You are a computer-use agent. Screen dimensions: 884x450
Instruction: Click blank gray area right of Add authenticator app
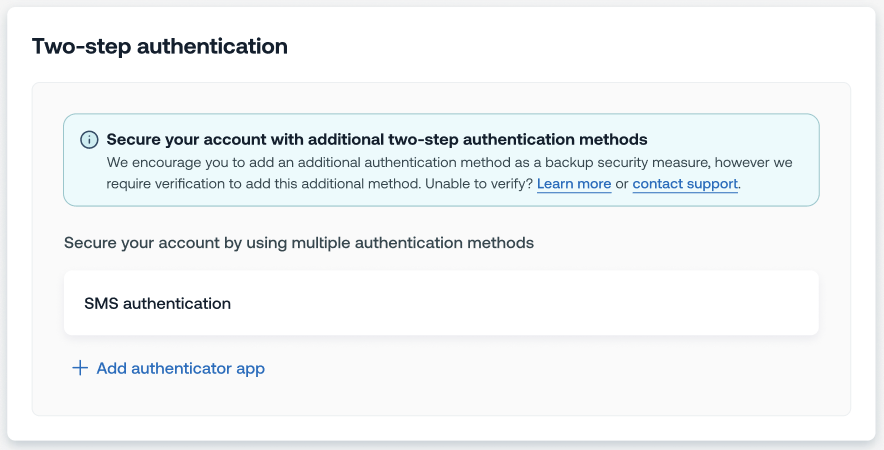click(x=536, y=368)
